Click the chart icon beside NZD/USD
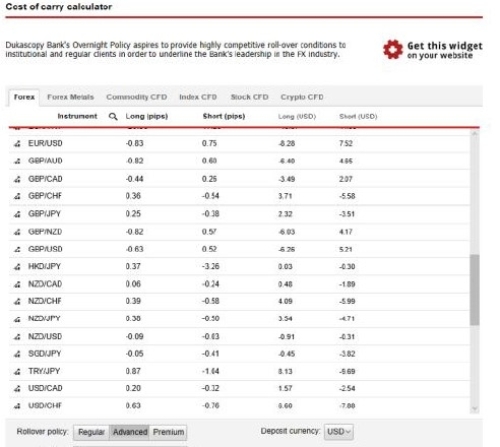 point(17,337)
